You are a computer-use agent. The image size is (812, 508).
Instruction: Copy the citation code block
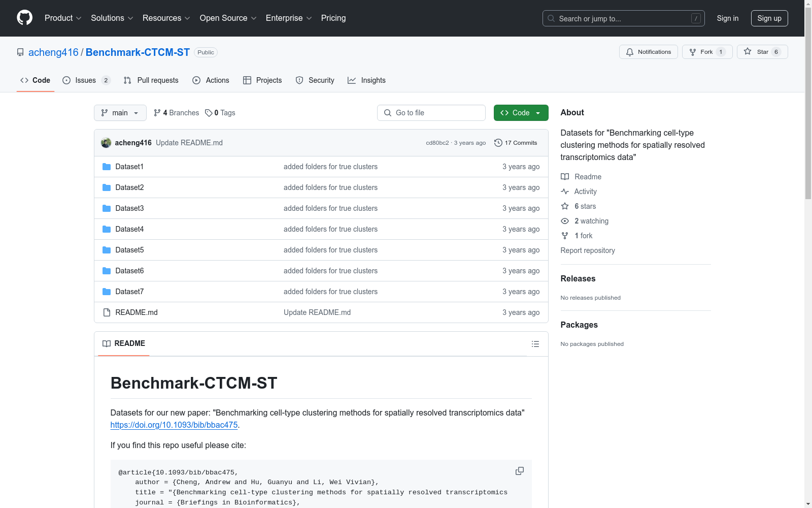tap(520, 471)
